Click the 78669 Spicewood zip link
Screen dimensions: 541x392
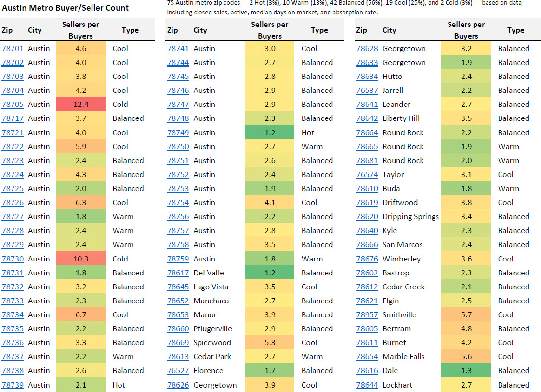pos(178,342)
